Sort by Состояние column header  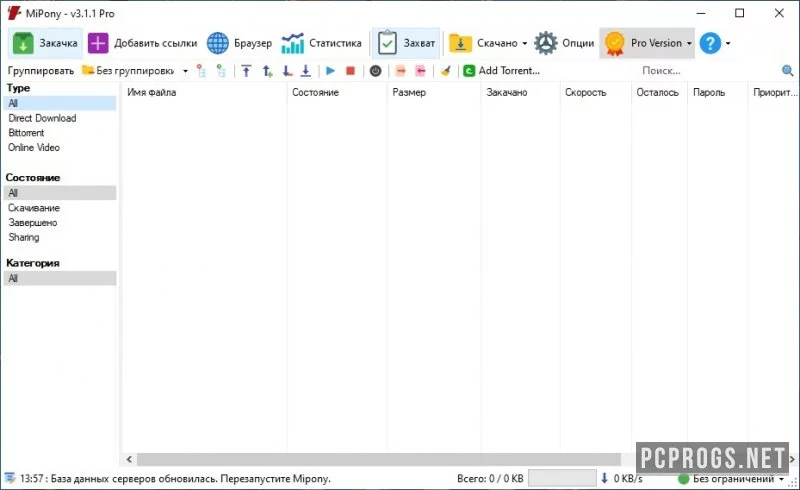coord(337,92)
